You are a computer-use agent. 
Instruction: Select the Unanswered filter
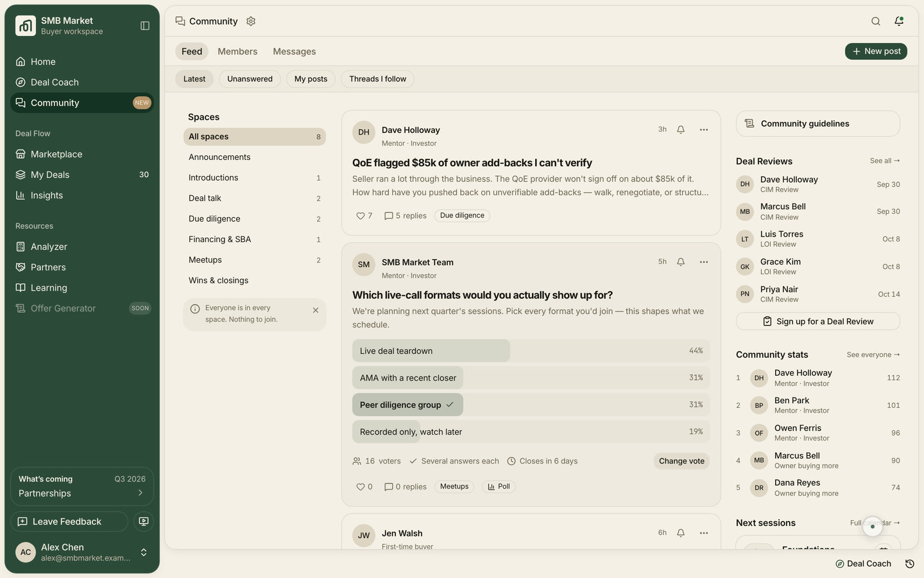pyautogui.click(x=250, y=79)
